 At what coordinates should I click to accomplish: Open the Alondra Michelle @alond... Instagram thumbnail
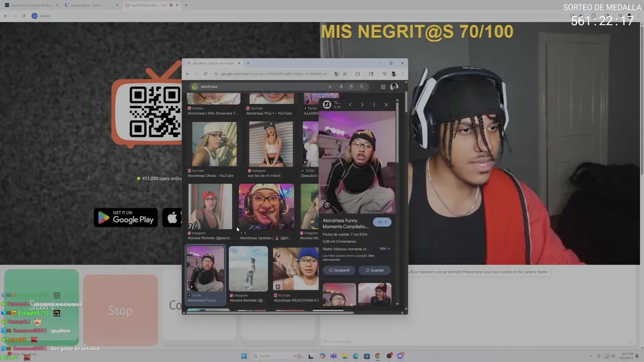click(210, 206)
